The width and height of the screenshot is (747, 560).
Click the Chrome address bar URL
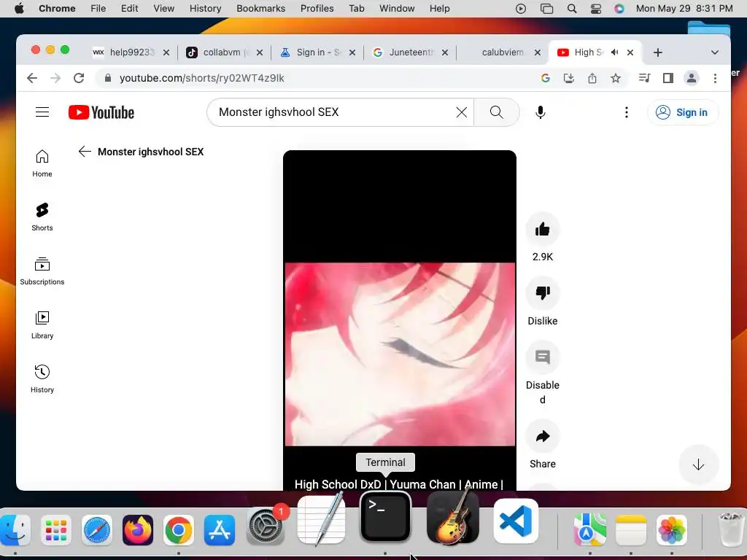(x=201, y=78)
